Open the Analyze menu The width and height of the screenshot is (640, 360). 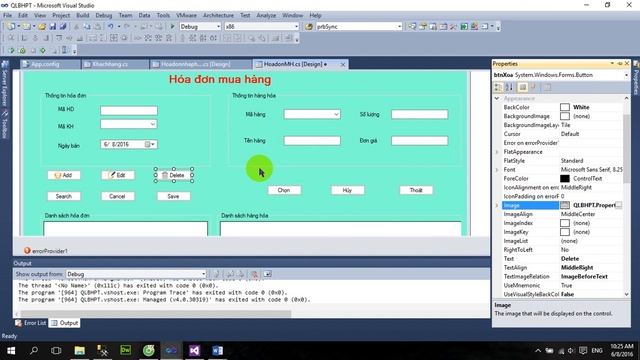(266, 15)
